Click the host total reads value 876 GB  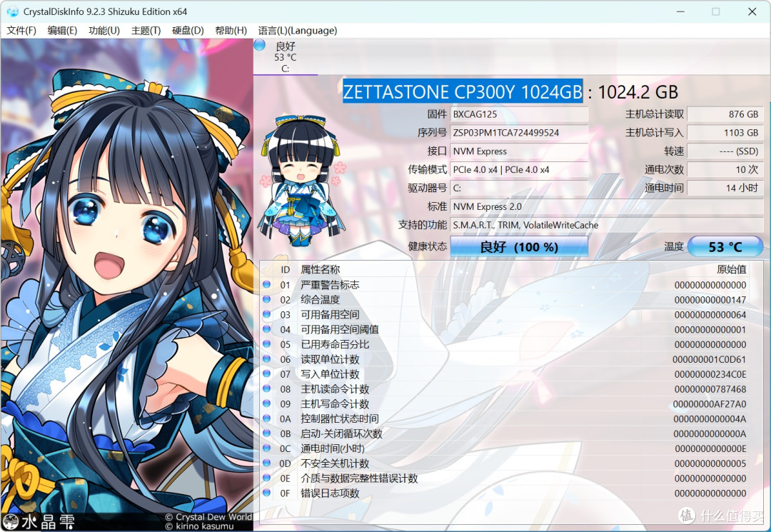[x=725, y=114]
